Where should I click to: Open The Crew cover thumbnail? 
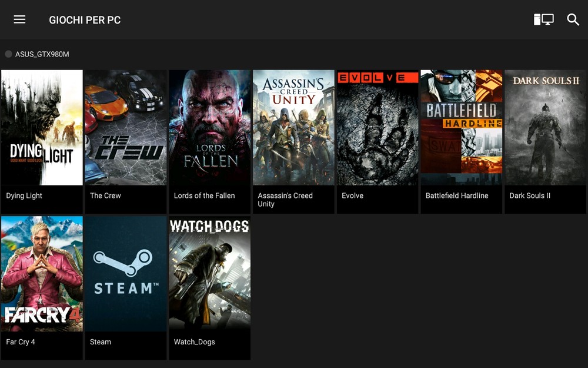click(x=126, y=127)
